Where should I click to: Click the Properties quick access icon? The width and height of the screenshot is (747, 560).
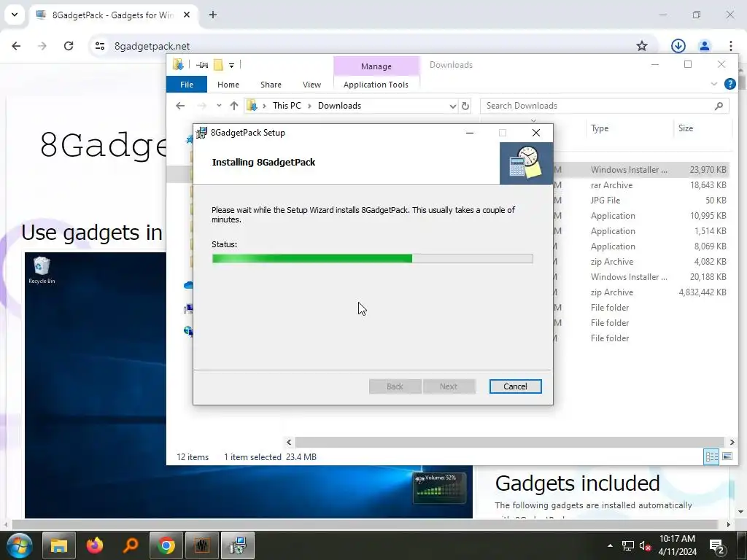(x=201, y=65)
